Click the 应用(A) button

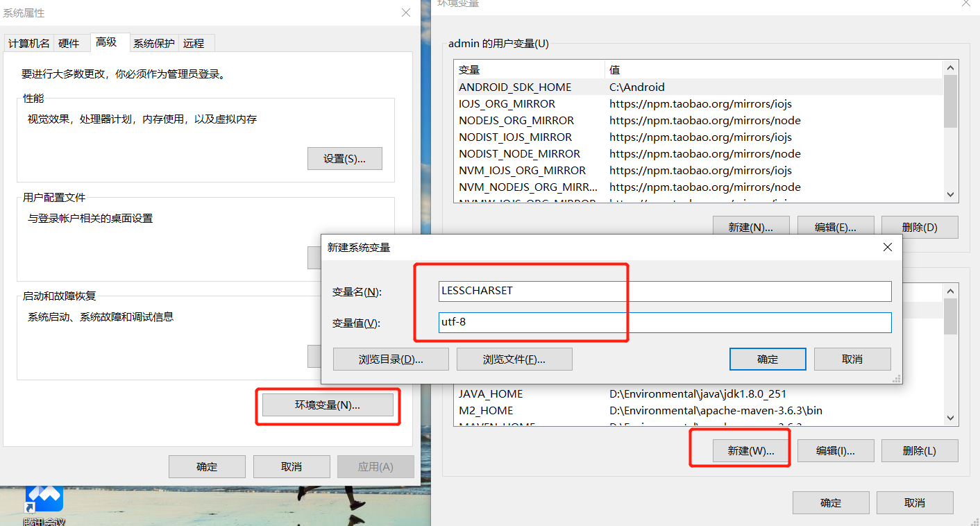[x=375, y=467]
